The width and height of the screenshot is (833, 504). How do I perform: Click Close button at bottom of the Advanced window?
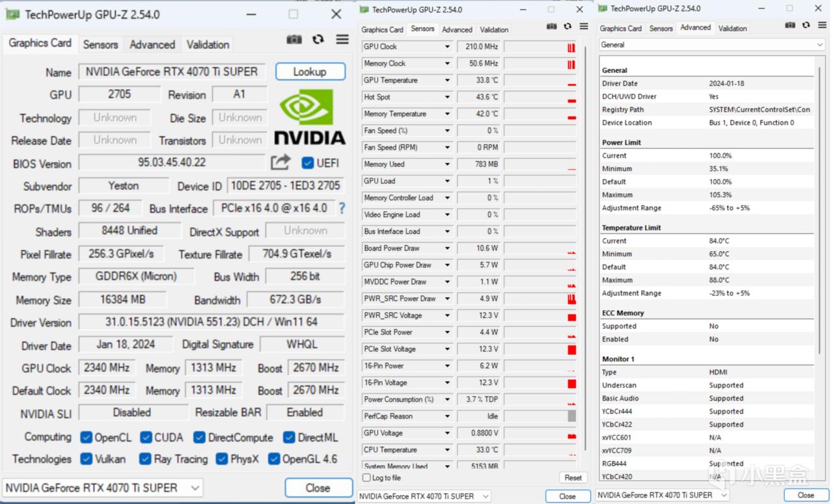806,495
